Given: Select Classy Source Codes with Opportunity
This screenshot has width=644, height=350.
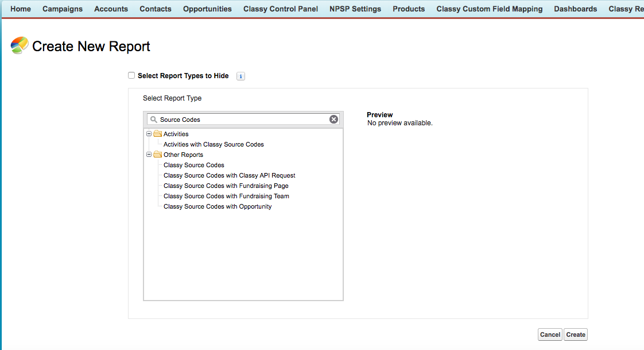Looking at the screenshot, I should 218,206.
